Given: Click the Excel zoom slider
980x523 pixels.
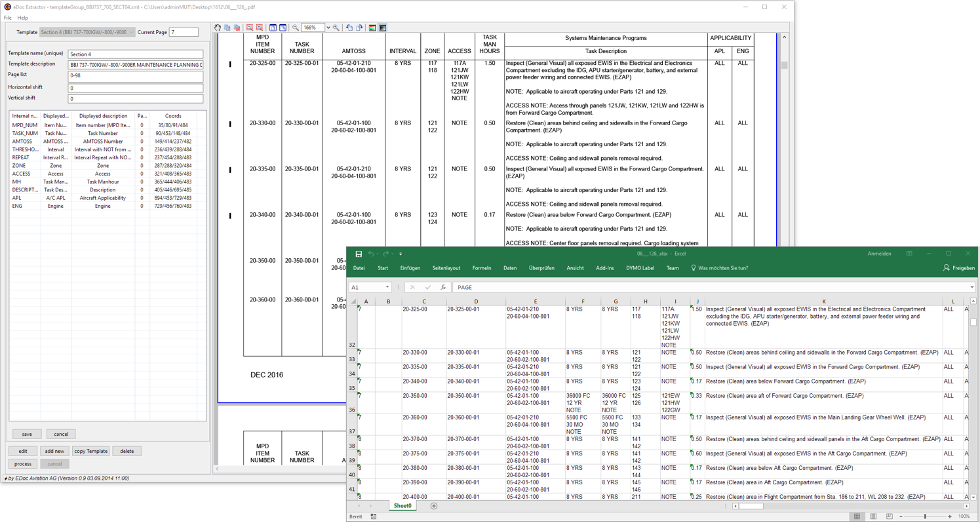Looking at the screenshot, I should click(x=925, y=516).
